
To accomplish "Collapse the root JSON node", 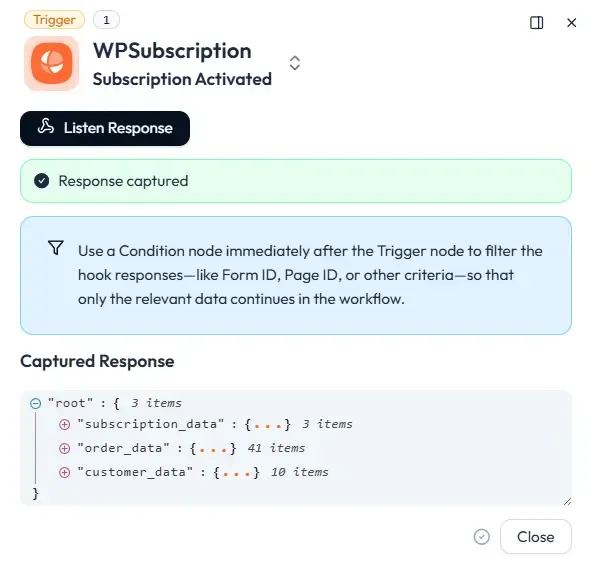I will pyautogui.click(x=36, y=403).
